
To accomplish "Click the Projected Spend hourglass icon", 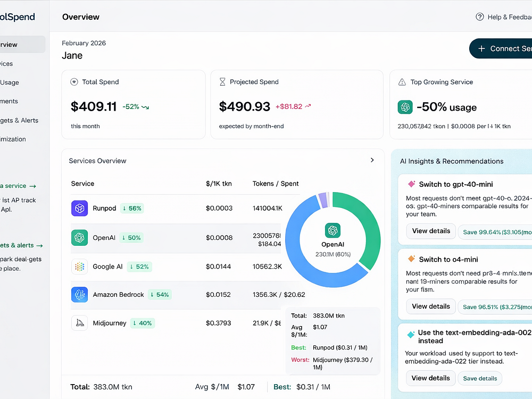I will [x=222, y=82].
